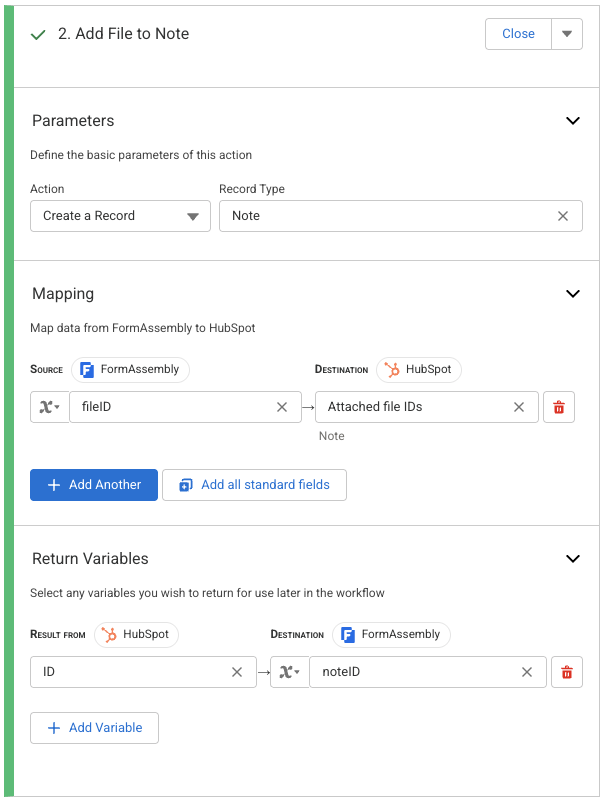Screen dimensions: 605x803
Task: Clear the fileID source field
Action: [282, 407]
